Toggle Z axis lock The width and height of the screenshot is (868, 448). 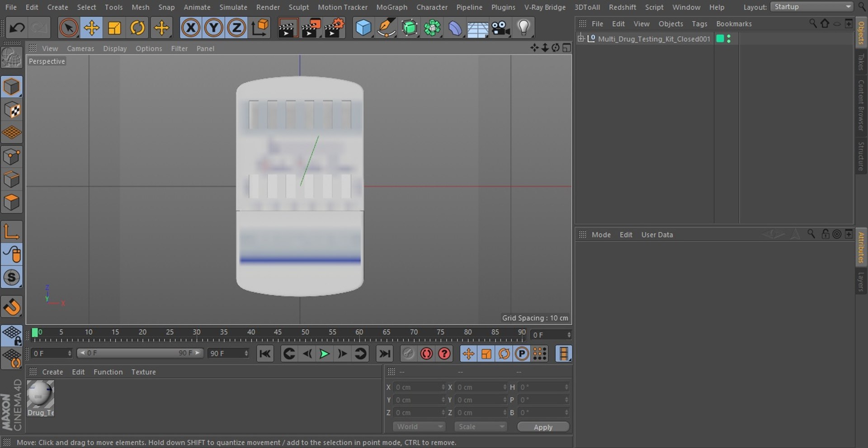236,28
